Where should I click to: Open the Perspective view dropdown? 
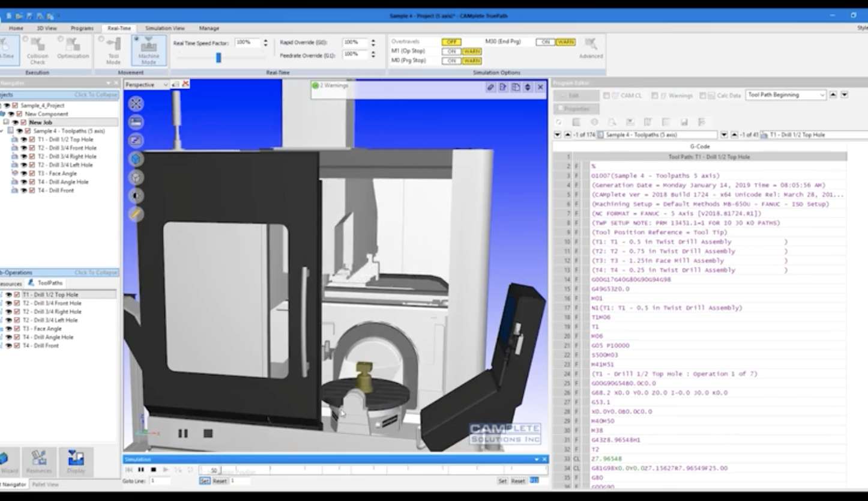pyautogui.click(x=147, y=85)
